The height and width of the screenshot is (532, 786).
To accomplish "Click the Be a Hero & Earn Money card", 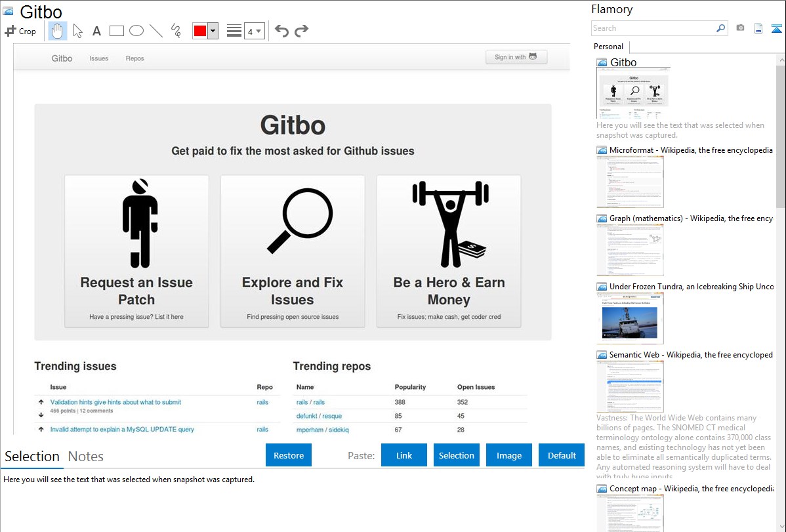I will [x=449, y=251].
